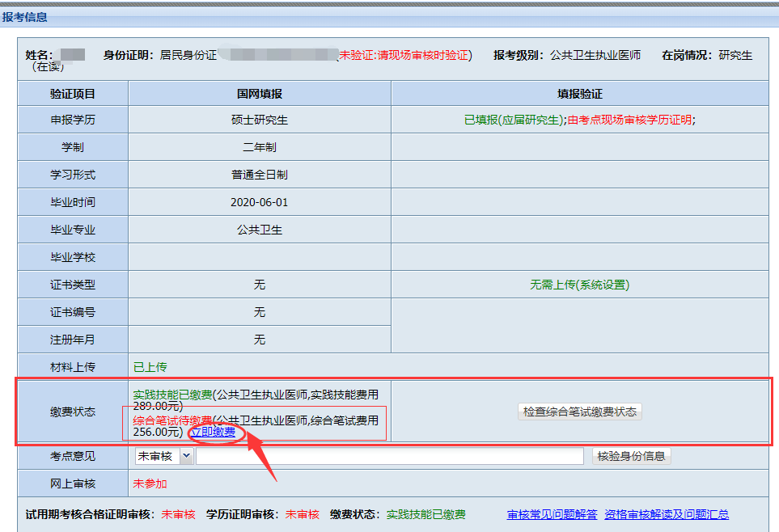Open the 未审核 dropdown for 考点意见
The image size is (779, 532).
pos(164,456)
